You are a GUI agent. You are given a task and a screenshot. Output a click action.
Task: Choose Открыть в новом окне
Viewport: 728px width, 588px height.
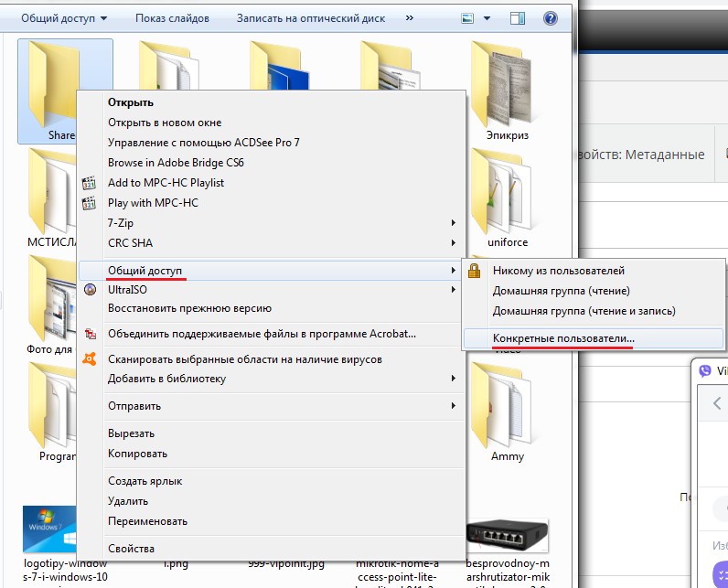coord(271,123)
